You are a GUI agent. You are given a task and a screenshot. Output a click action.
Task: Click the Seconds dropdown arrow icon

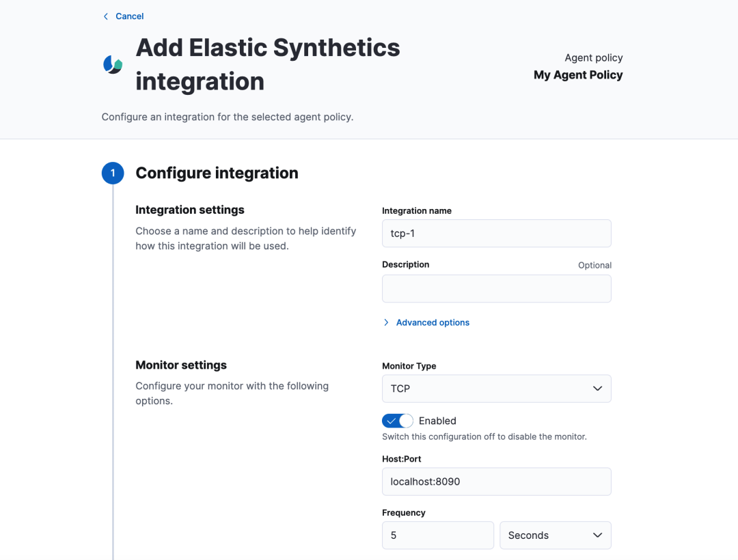click(597, 535)
